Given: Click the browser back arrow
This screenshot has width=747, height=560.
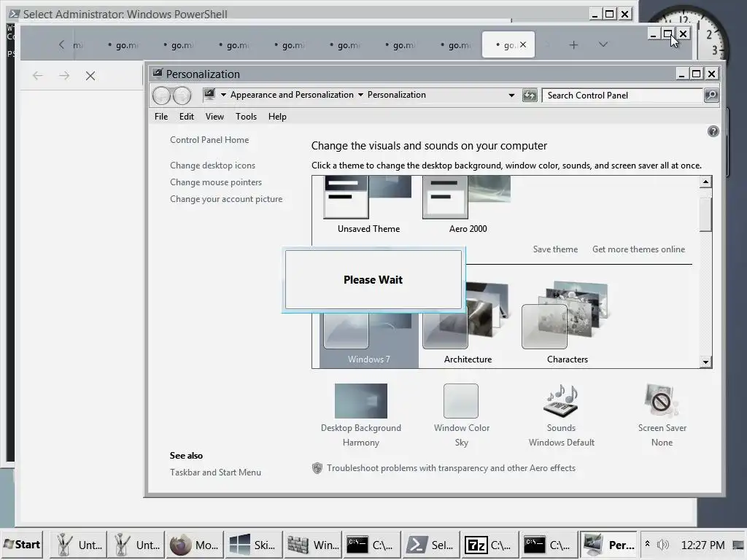Looking at the screenshot, I should (38, 76).
